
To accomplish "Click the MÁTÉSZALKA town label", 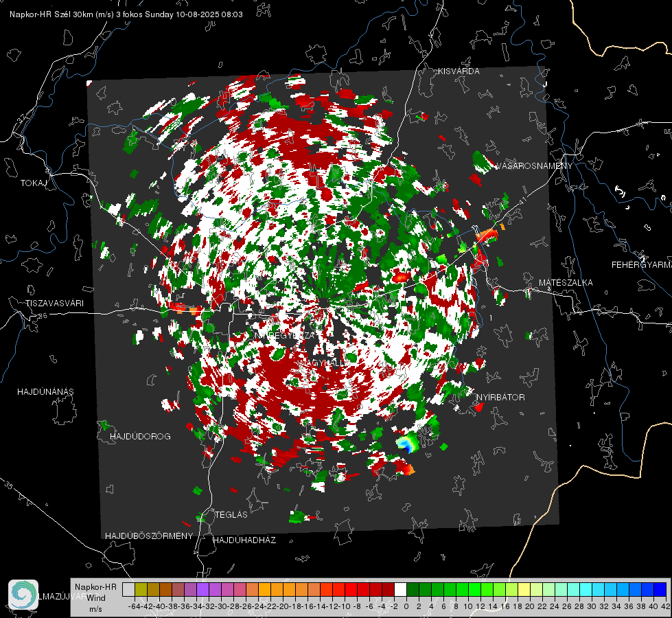I will (566, 283).
